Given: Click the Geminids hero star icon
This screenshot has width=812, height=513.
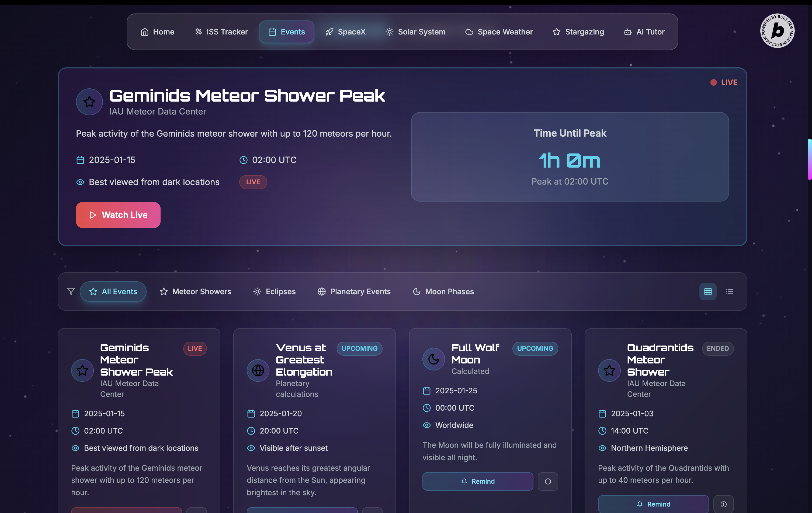Looking at the screenshot, I should [89, 102].
